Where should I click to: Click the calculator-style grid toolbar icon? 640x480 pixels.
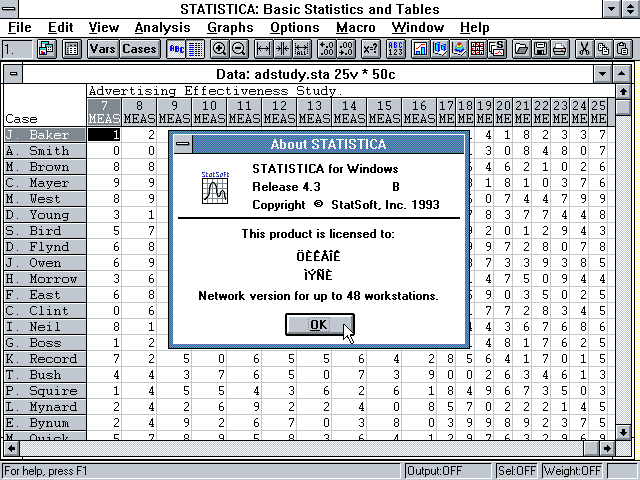pos(71,49)
